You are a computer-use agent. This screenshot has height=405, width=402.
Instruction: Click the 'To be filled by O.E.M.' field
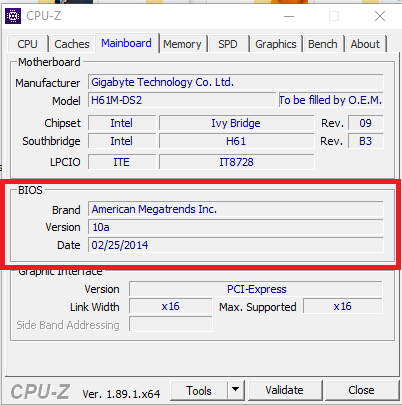coord(331,100)
